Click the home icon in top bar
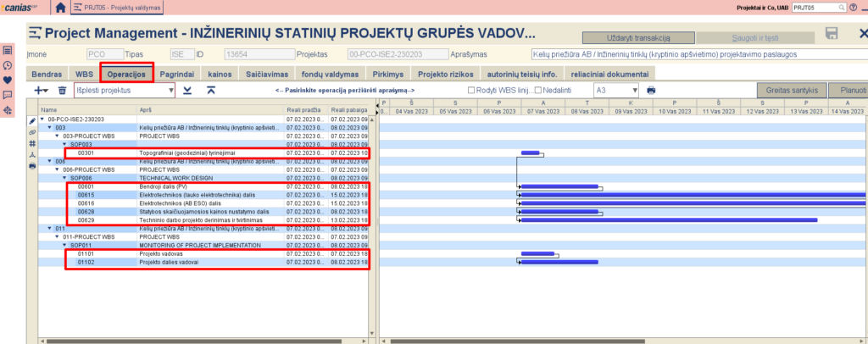 (59, 8)
